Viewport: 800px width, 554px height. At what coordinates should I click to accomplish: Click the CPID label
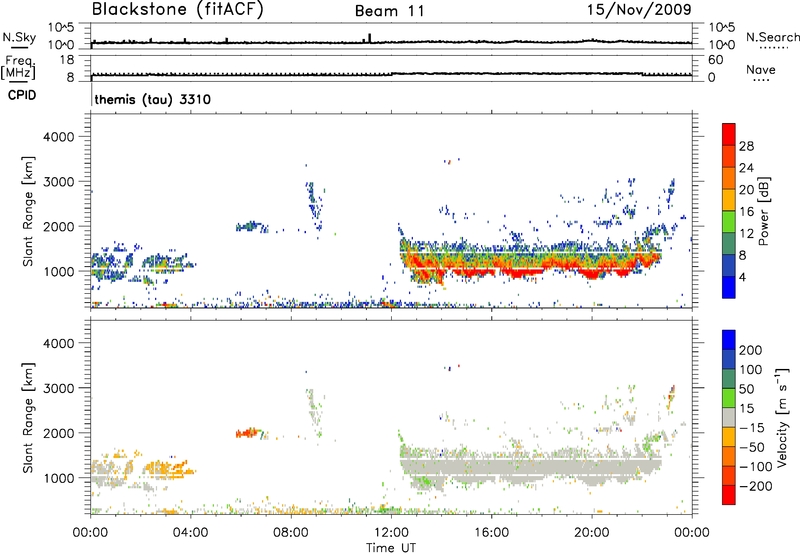pos(22,95)
